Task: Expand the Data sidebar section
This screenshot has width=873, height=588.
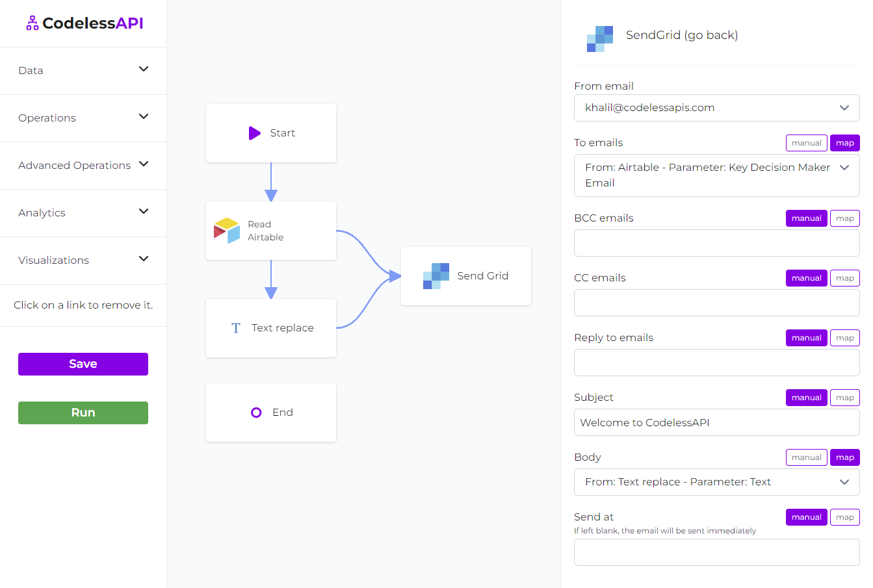Action: [x=83, y=70]
